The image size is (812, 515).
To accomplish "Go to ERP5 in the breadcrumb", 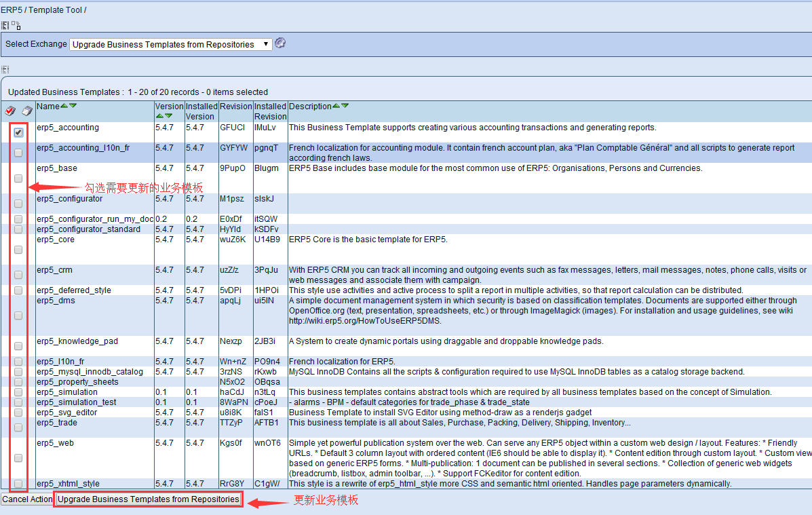I will pyautogui.click(x=11, y=10).
